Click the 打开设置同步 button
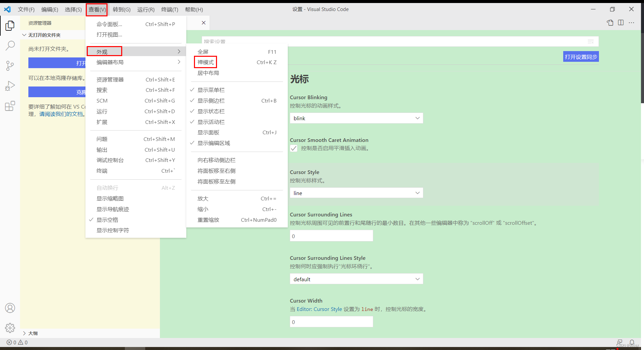The image size is (644, 350). (581, 57)
